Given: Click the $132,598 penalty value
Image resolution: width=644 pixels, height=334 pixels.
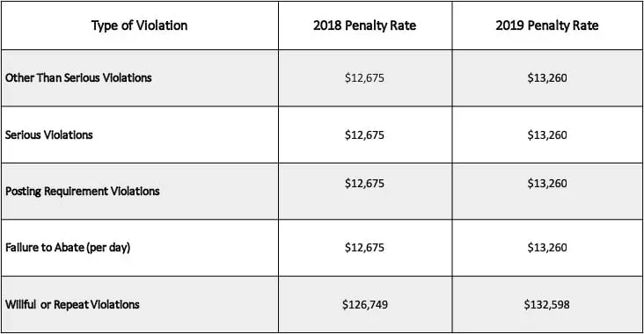Looking at the screenshot, I should click(x=546, y=305).
